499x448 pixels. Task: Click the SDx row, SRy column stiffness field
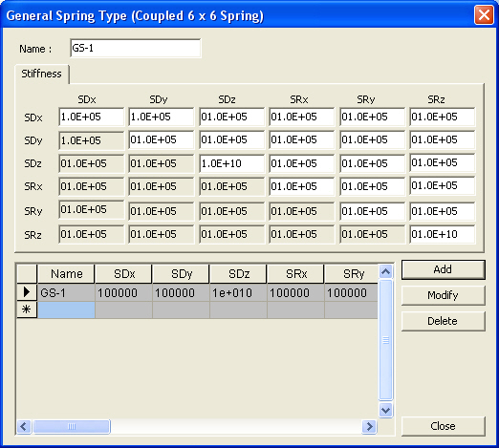372,117
